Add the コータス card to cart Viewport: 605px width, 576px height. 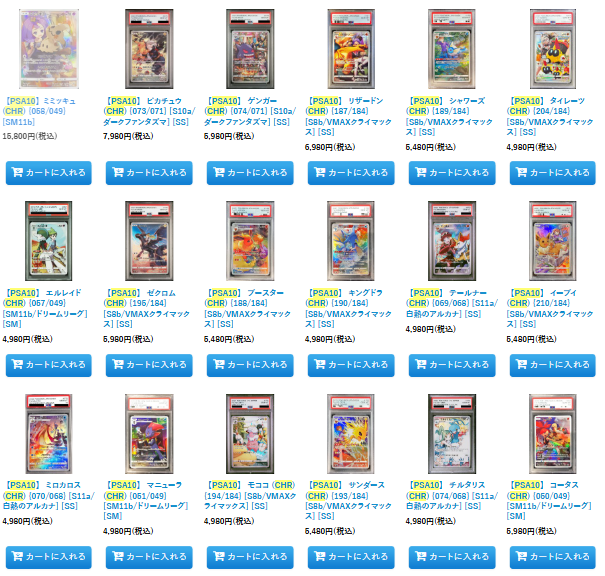(553, 557)
